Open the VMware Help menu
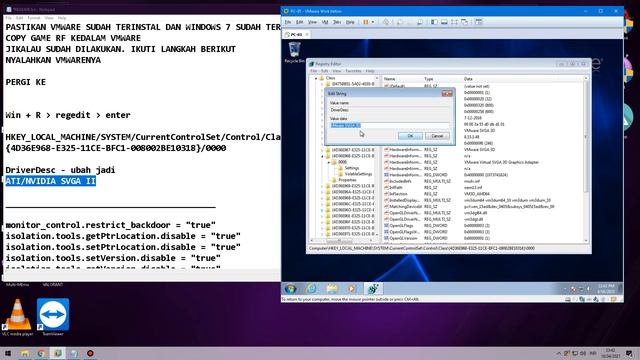This screenshot has height=360, width=640. [x=350, y=22]
